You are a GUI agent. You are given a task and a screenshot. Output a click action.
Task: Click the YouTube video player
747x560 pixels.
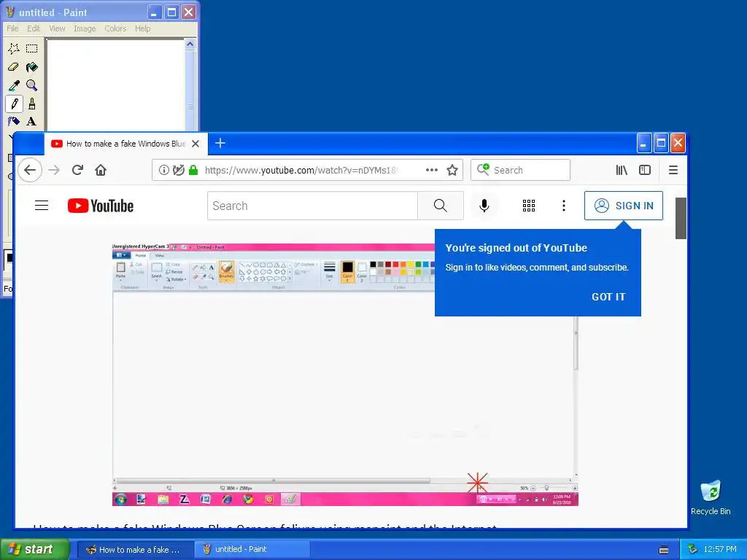click(x=345, y=375)
